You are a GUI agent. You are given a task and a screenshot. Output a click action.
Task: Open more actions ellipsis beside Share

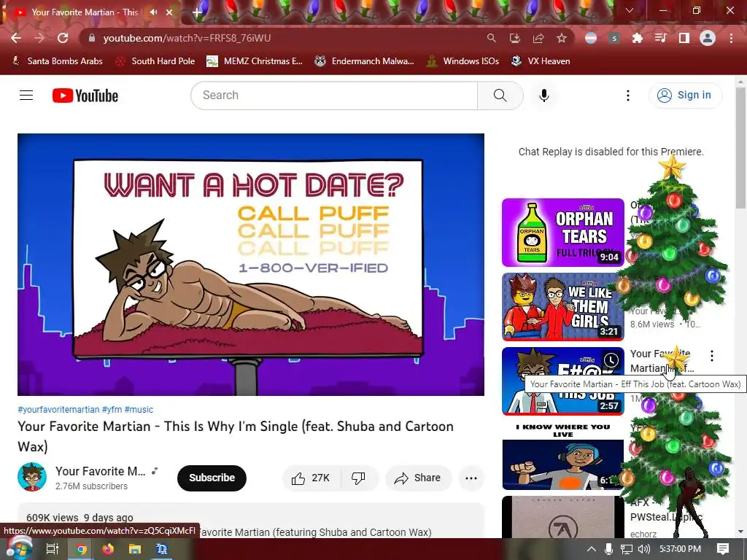pos(471,478)
